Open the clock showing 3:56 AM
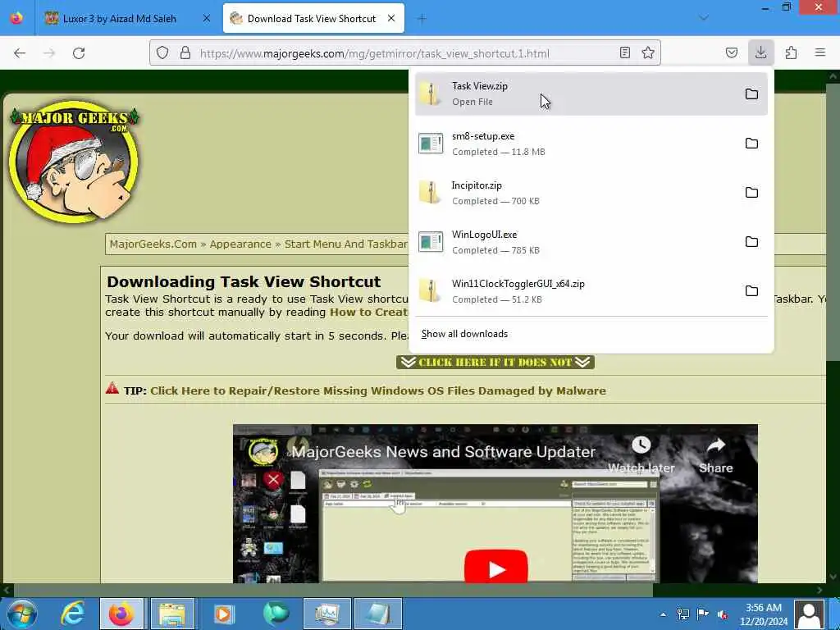 pyautogui.click(x=764, y=614)
